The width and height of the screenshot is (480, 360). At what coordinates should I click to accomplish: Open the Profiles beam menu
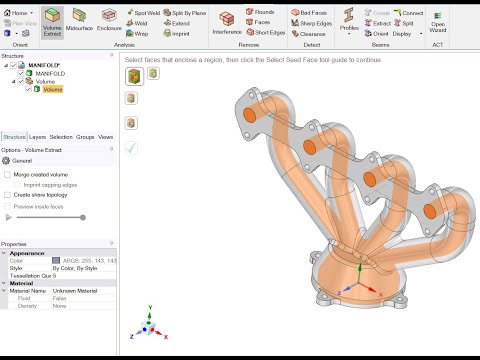(349, 21)
